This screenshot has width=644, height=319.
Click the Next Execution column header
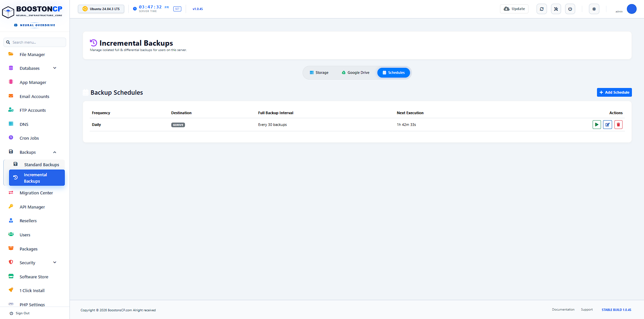[410, 113]
